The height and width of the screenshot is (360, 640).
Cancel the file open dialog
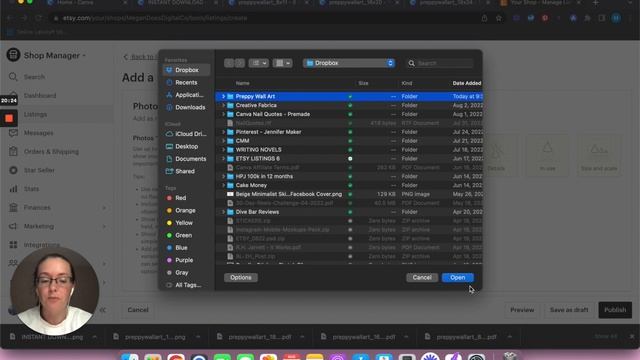[x=422, y=278]
